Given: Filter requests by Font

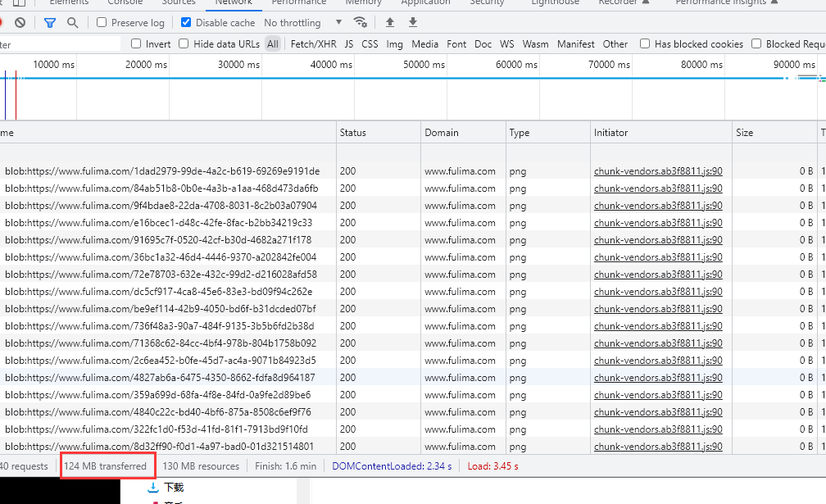Looking at the screenshot, I should 456,44.
